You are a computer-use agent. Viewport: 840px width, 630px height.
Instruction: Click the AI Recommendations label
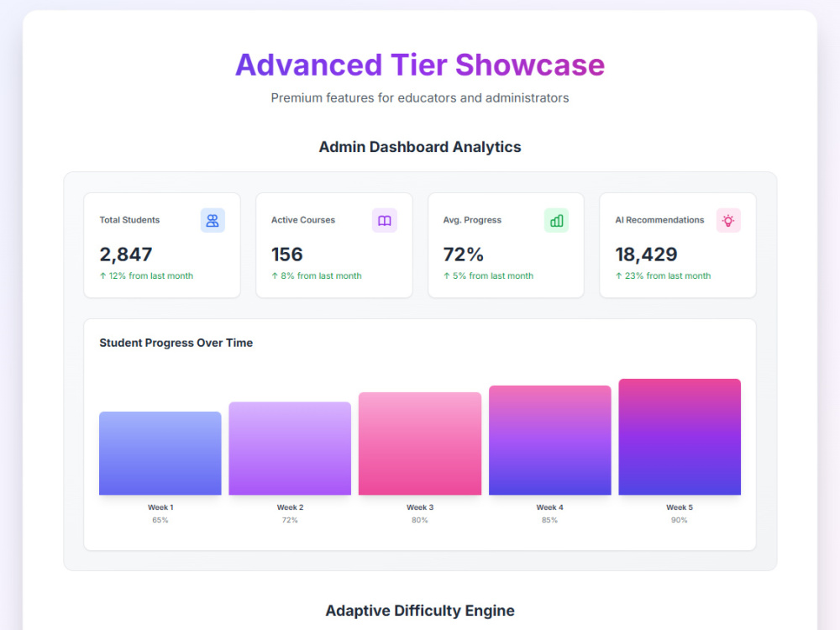[659, 220]
